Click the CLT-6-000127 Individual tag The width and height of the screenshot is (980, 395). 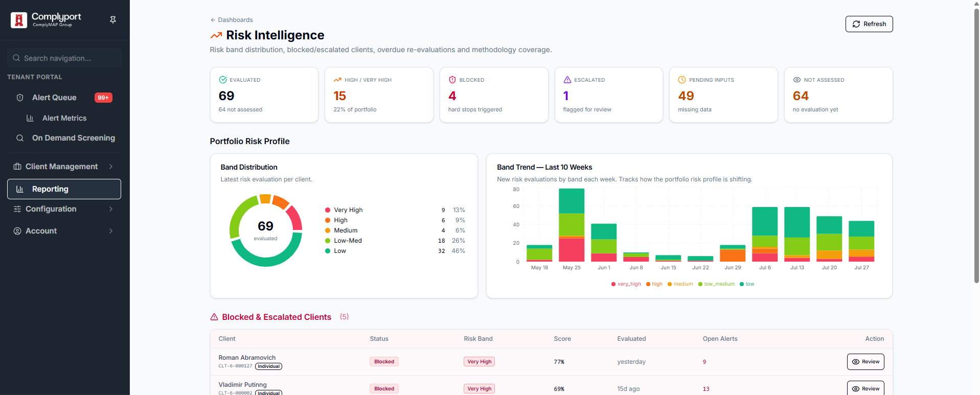tap(268, 366)
